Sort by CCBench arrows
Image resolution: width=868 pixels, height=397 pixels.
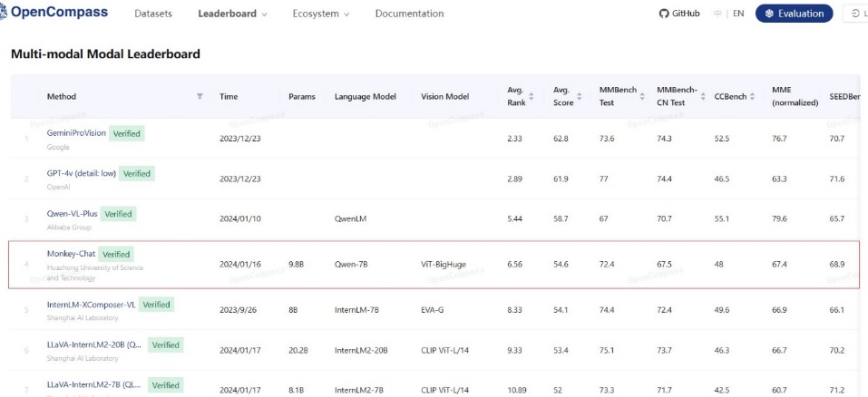click(x=752, y=96)
